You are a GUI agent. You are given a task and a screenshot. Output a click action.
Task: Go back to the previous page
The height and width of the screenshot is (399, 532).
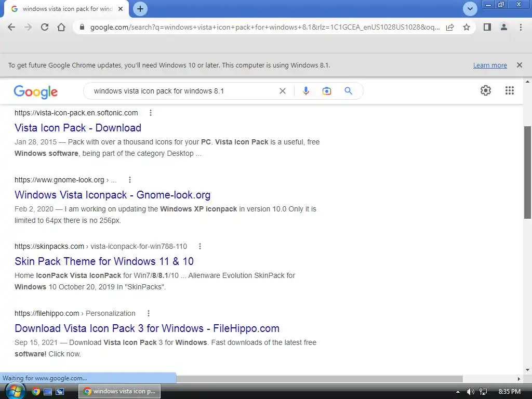(11, 27)
